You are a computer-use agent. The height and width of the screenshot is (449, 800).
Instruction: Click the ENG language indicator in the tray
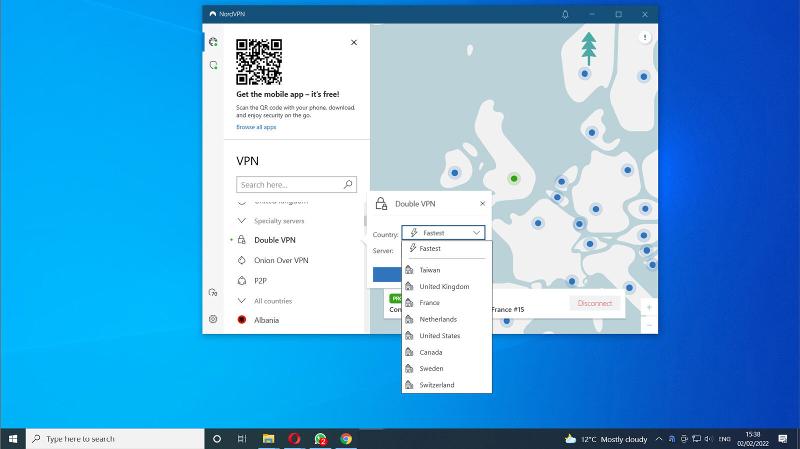(x=724, y=439)
